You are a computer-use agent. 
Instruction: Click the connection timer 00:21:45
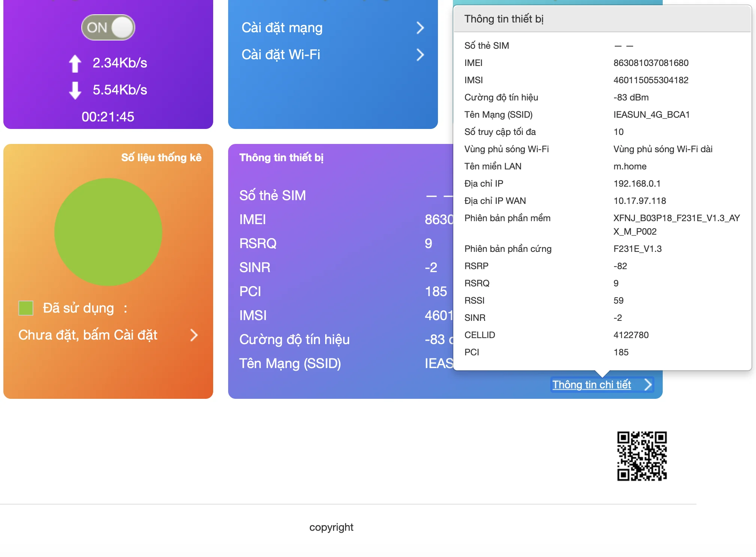coord(108,117)
